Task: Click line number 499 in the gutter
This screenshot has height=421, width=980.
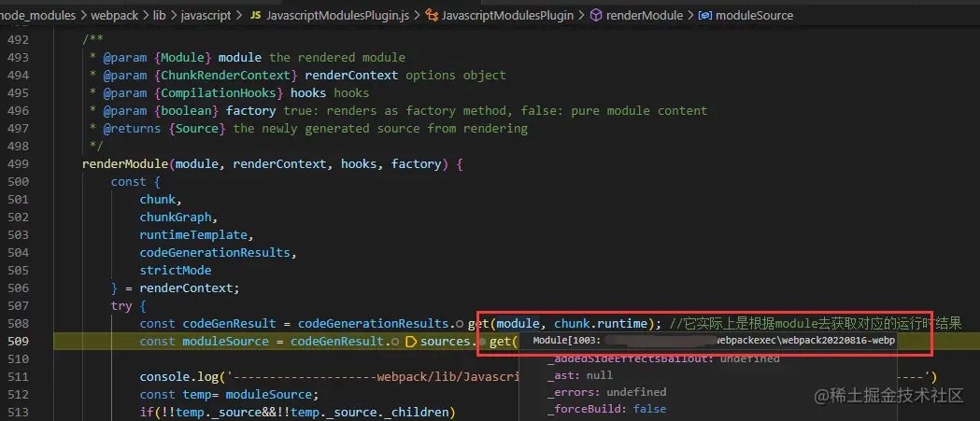Action: pyautogui.click(x=18, y=164)
